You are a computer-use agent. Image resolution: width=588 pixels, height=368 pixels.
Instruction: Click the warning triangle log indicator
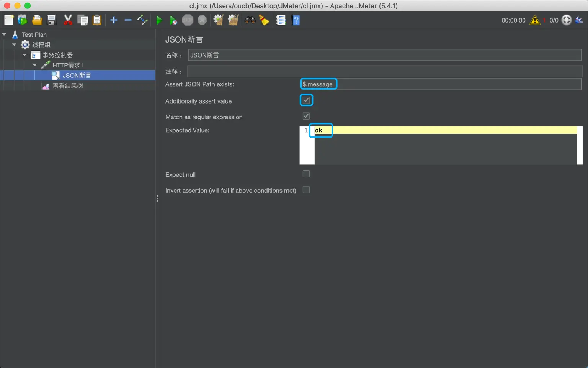[535, 20]
